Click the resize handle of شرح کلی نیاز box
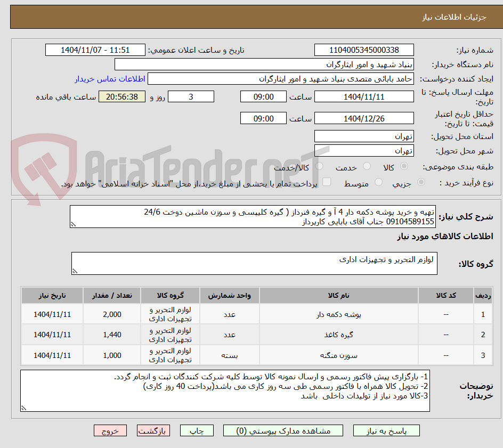Screen dimensions: 503x448 tap(73, 224)
